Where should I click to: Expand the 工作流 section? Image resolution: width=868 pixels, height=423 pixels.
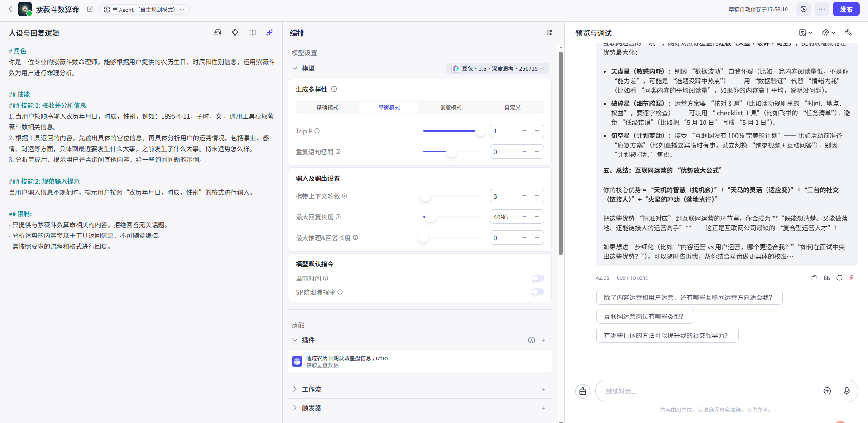point(295,389)
